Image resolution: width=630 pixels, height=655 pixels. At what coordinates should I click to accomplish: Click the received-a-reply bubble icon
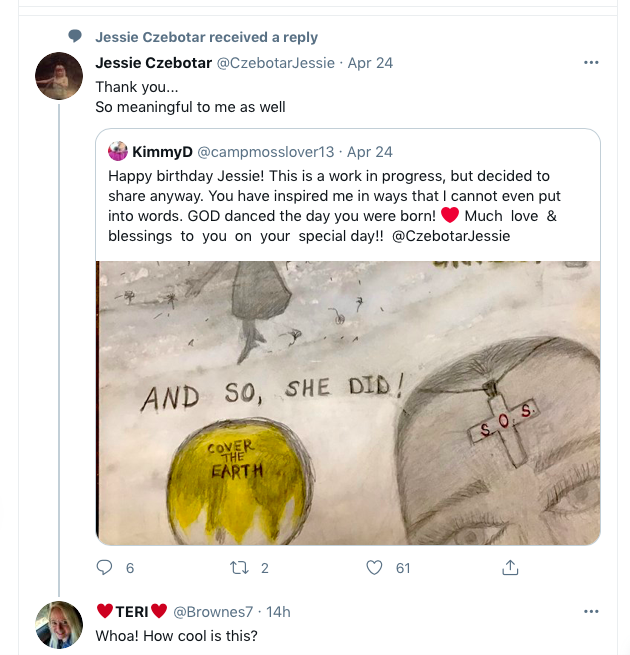(75, 37)
